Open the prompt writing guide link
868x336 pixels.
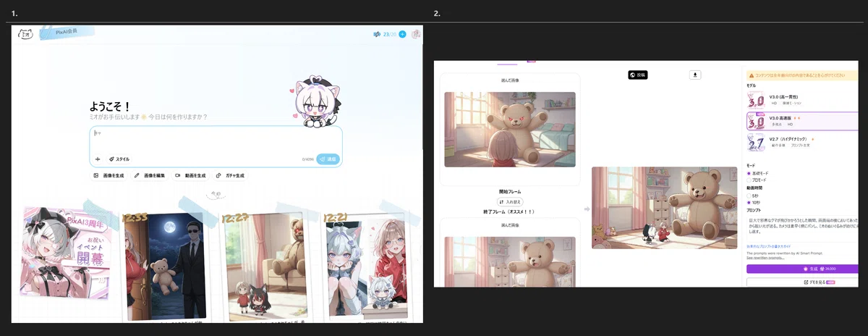pyautogui.click(x=769, y=247)
